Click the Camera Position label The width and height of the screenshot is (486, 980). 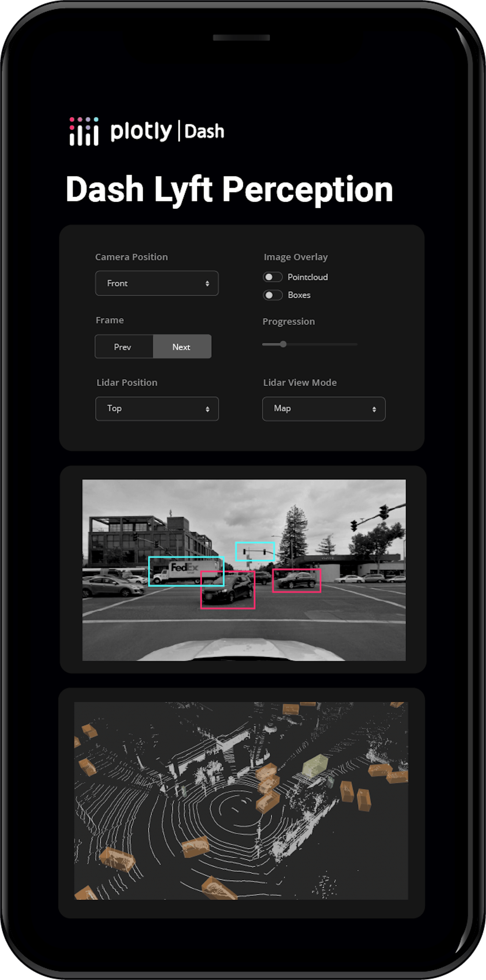[131, 257]
